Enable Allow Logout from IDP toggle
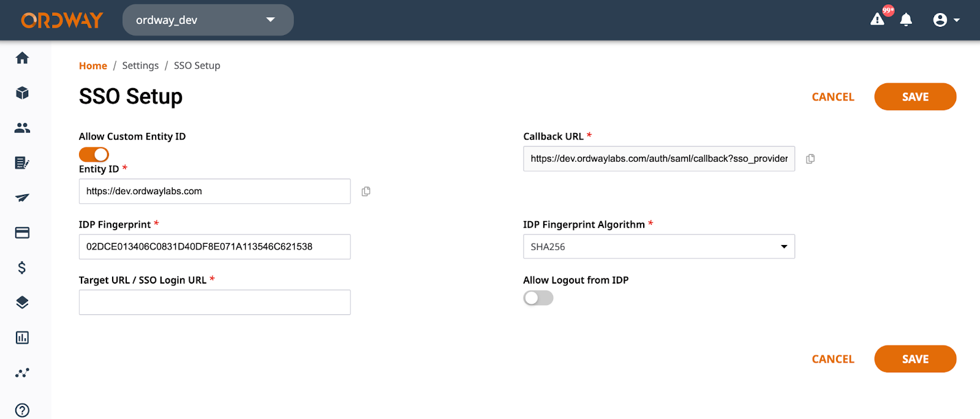 pyautogui.click(x=538, y=298)
